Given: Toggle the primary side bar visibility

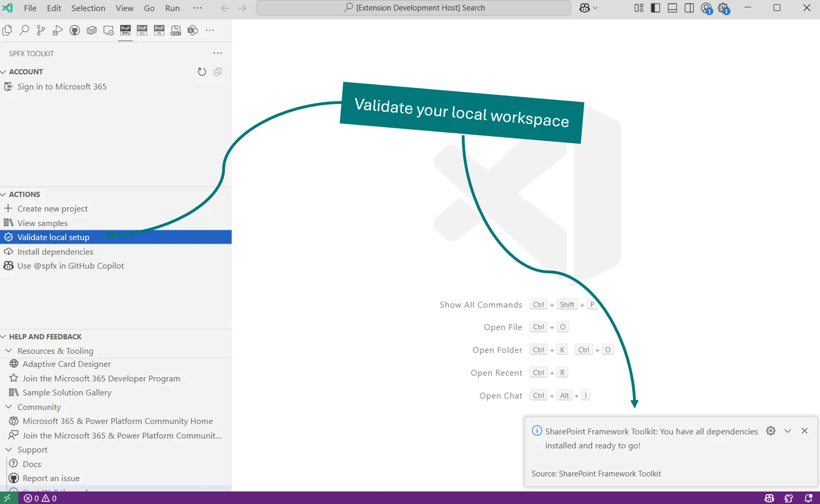Looking at the screenshot, I should click(656, 8).
